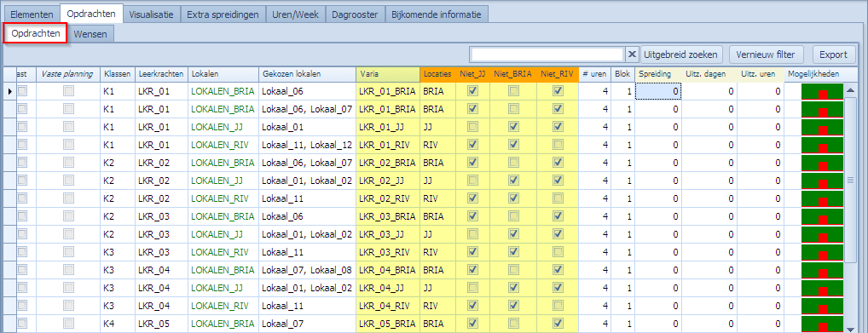Click the Lokaal_11, Lokaal_12 cell
This screenshot has height=333, width=868.
(307, 145)
